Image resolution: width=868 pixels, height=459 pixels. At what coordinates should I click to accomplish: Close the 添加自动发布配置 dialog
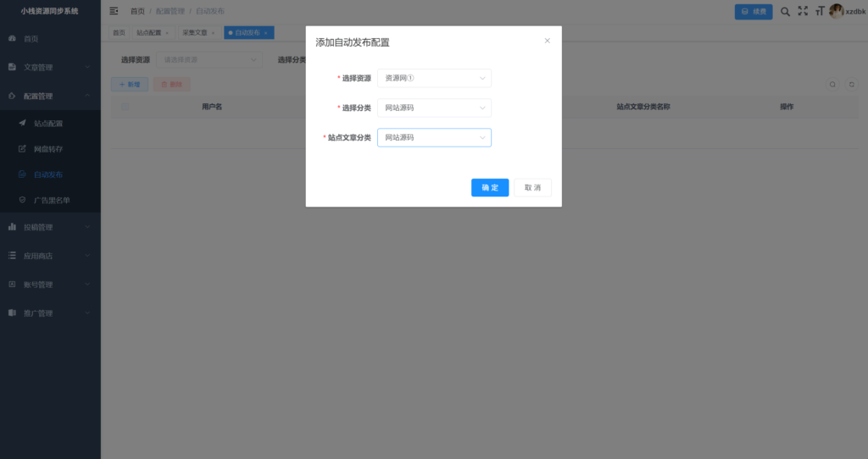click(547, 41)
